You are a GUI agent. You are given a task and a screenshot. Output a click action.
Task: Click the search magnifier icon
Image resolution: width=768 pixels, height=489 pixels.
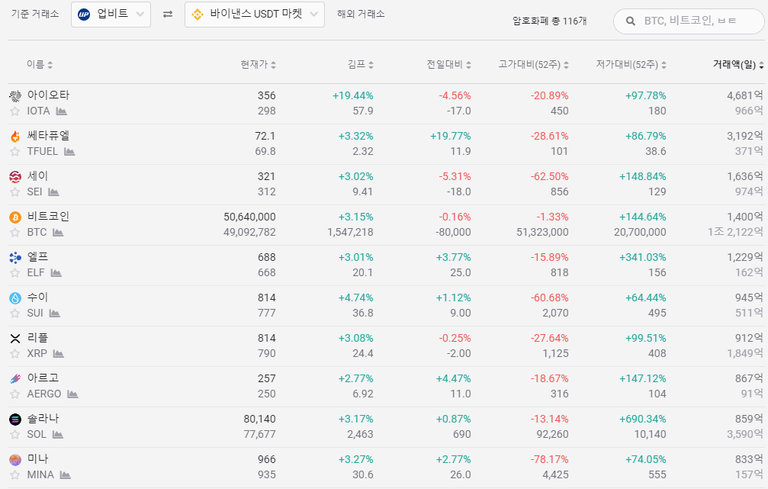click(x=630, y=21)
